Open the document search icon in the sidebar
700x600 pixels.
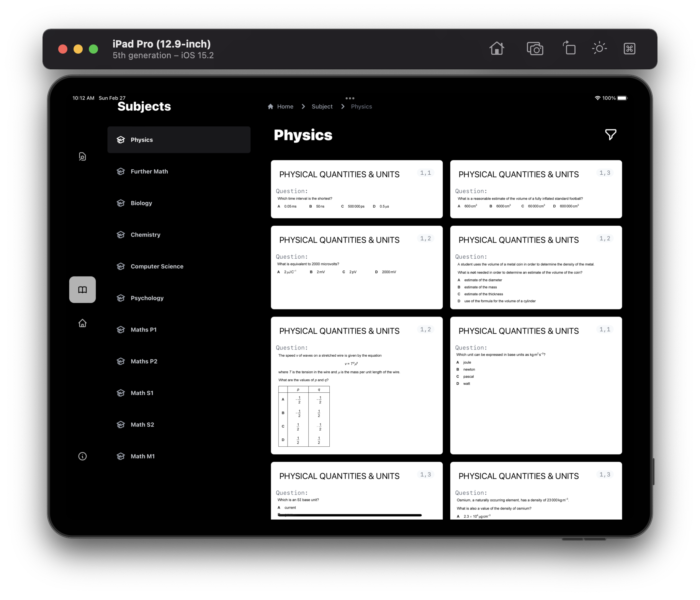point(82,156)
